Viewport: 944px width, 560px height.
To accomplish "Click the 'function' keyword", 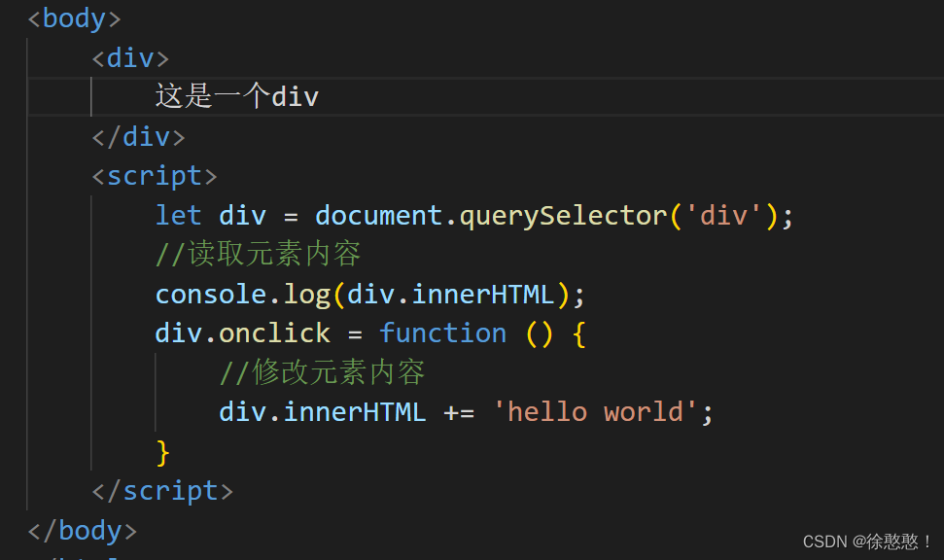I will coord(442,333).
